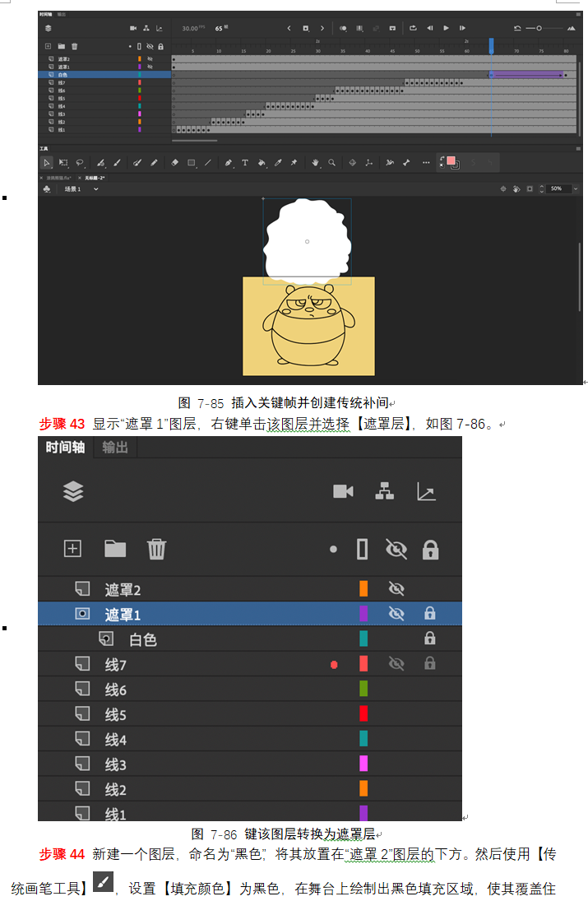The width and height of the screenshot is (588, 915).
Task: Click the play button in top timeline
Action: [x=447, y=28]
